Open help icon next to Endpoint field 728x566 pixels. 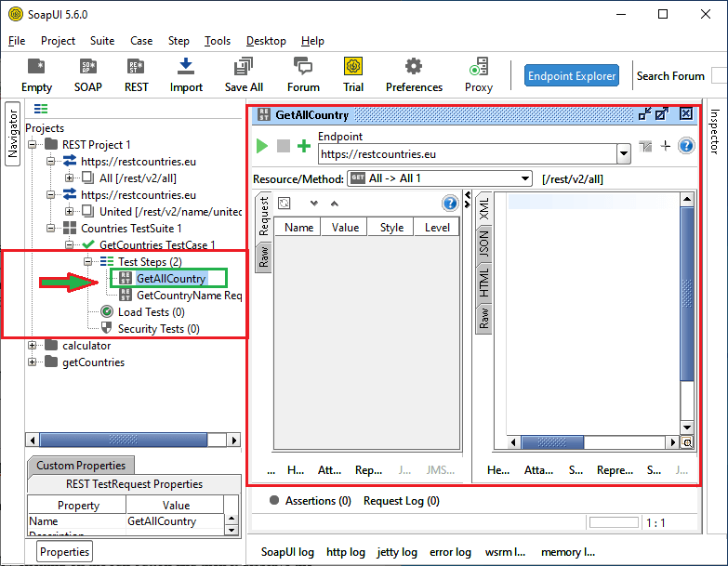(x=686, y=146)
